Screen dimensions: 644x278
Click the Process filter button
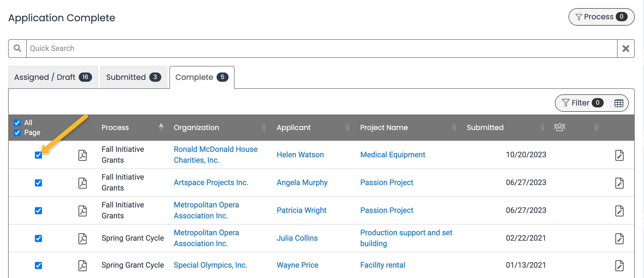pyautogui.click(x=601, y=17)
